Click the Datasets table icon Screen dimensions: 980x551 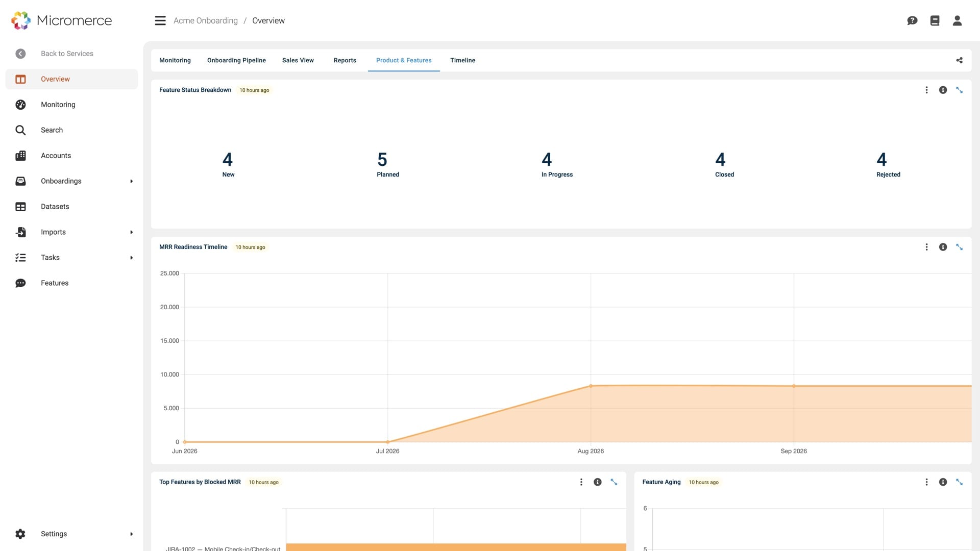[x=20, y=207]
